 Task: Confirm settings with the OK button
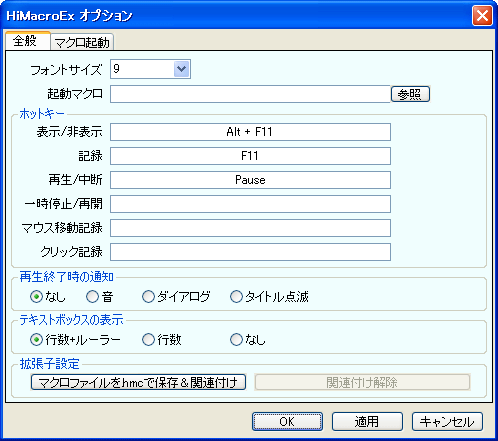click(287, 422)
